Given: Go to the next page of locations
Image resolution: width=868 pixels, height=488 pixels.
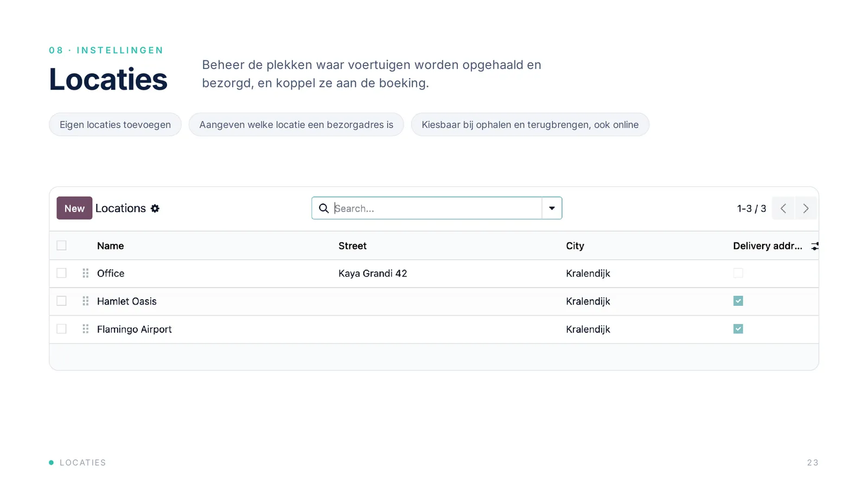Looking at the screenshot, I should [806, 208].
